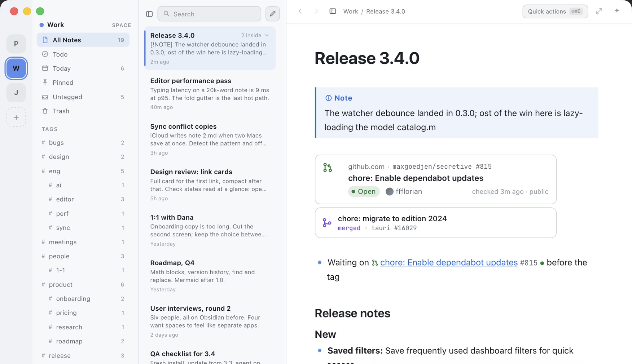This screenshot has height=364, width=632.
Task: Switch to the J space
Action: tap(16, 93)
